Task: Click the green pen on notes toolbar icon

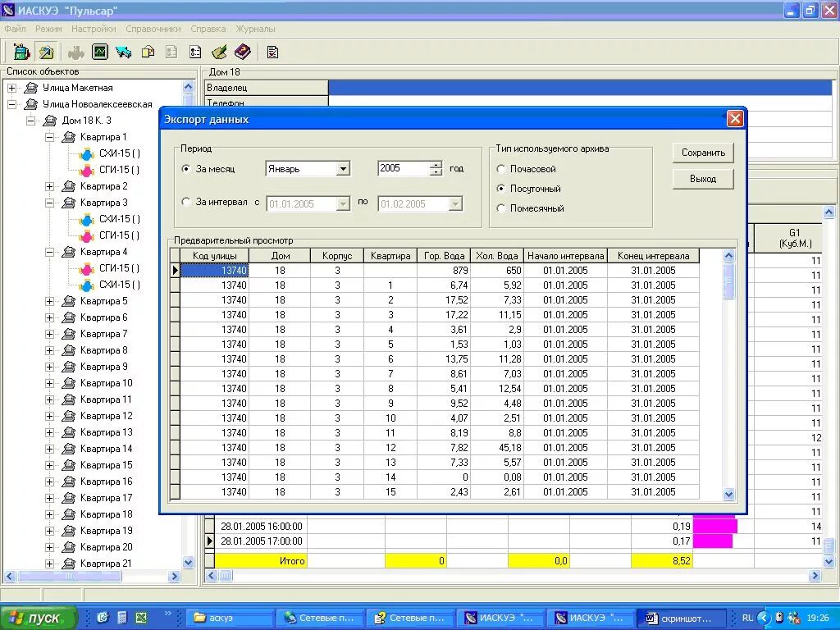Action: 219,52
